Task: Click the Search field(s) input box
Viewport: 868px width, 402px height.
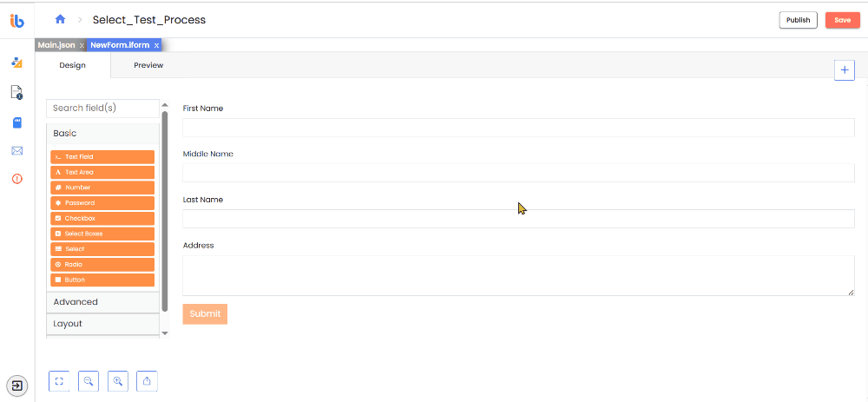Action: 103,108
